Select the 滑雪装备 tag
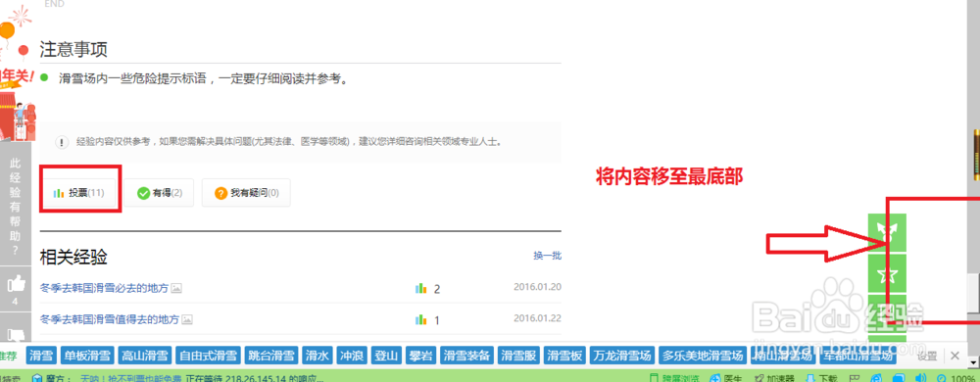The height and width of the screenshot is (382, 980). [467, 357]
